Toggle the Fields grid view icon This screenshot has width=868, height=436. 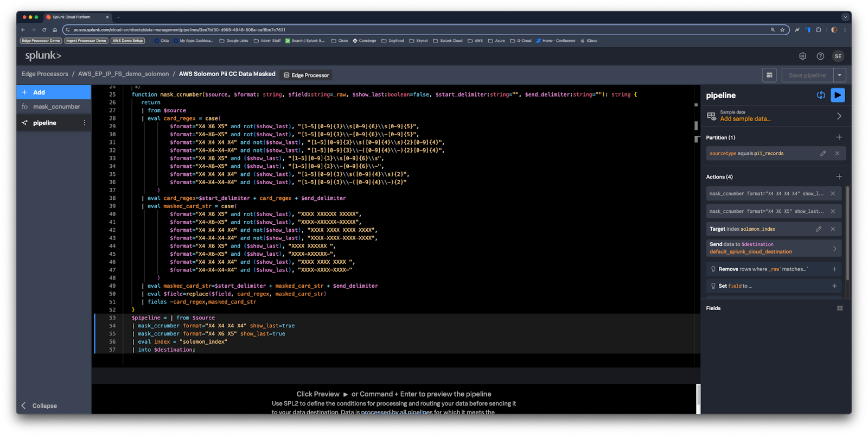[840, 308]
